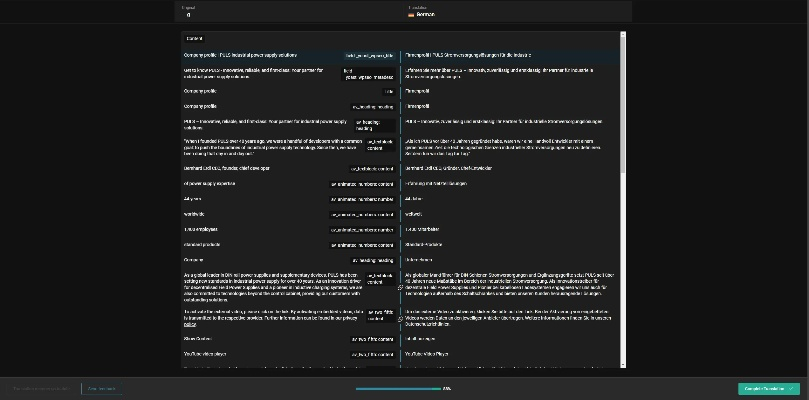Click the icon beside the global leader translation

coord(400,287)
